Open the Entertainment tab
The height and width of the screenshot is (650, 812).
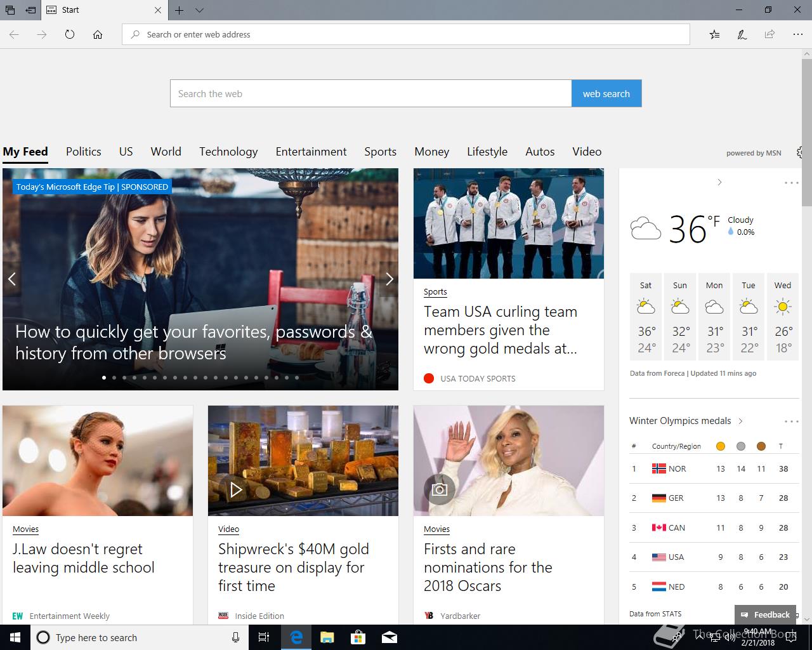[311, 152]
